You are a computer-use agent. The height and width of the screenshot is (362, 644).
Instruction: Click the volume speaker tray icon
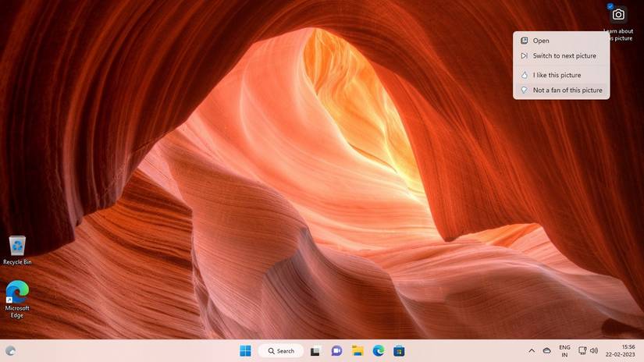coord(594,351)
